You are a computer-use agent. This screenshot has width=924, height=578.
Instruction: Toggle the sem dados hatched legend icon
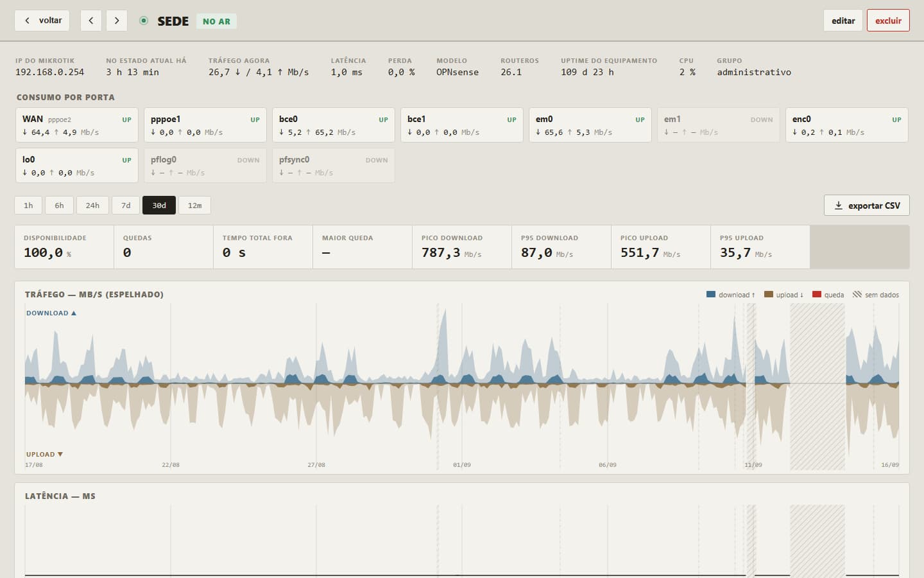[857, 294]
